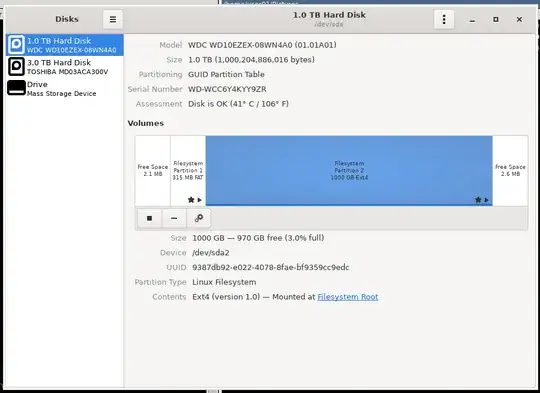Screen dimensions: 540x393
Task: Delete the selected partition with the minus button
Action: point(174,218)
